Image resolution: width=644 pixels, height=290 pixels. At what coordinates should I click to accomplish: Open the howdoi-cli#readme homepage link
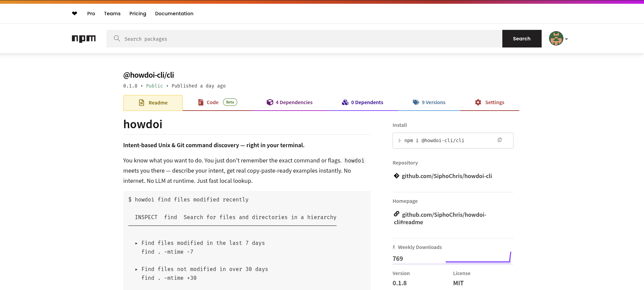[440, 218]
